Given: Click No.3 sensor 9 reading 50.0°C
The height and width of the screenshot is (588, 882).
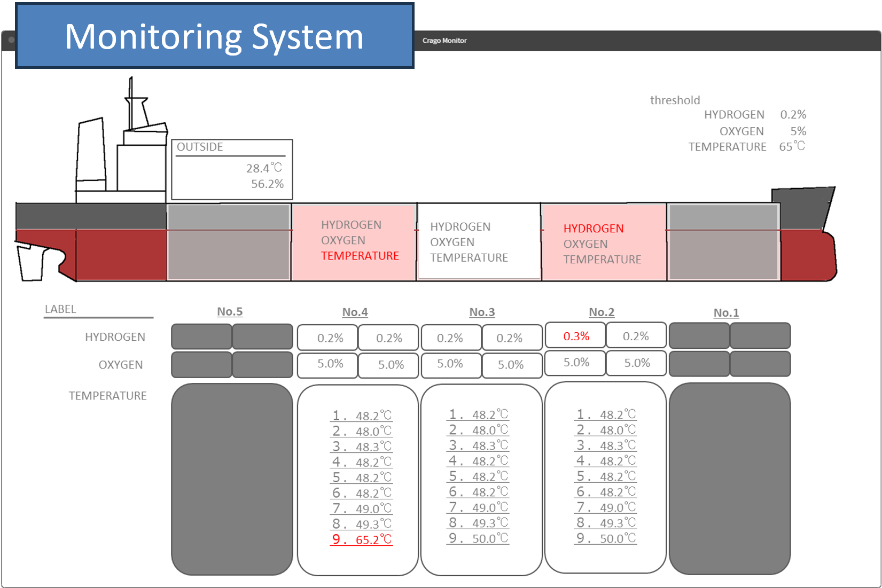Looking at the screenshot, I should pos(478,538).
